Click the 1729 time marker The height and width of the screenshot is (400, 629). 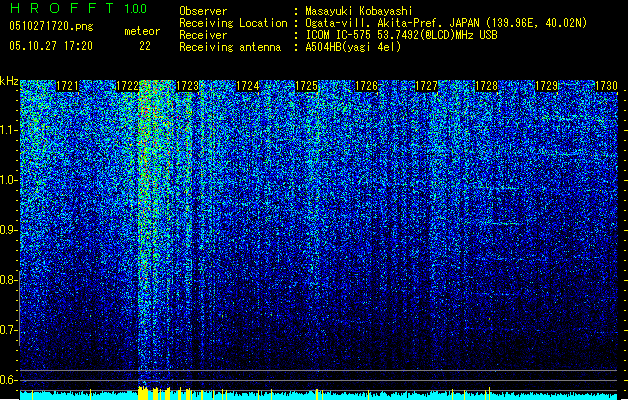coord(546,86)
